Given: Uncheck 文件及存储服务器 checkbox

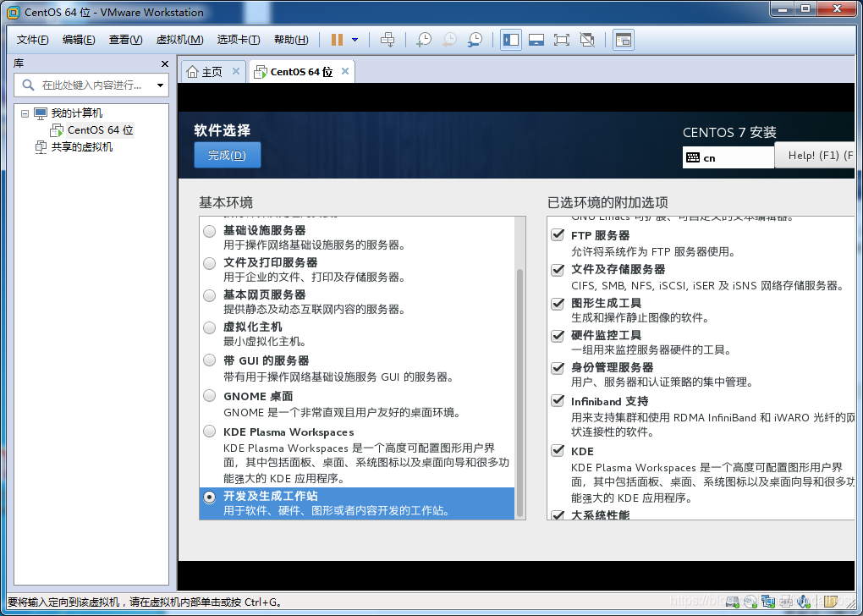Looking at the screenshot, I should pos(558,269).
